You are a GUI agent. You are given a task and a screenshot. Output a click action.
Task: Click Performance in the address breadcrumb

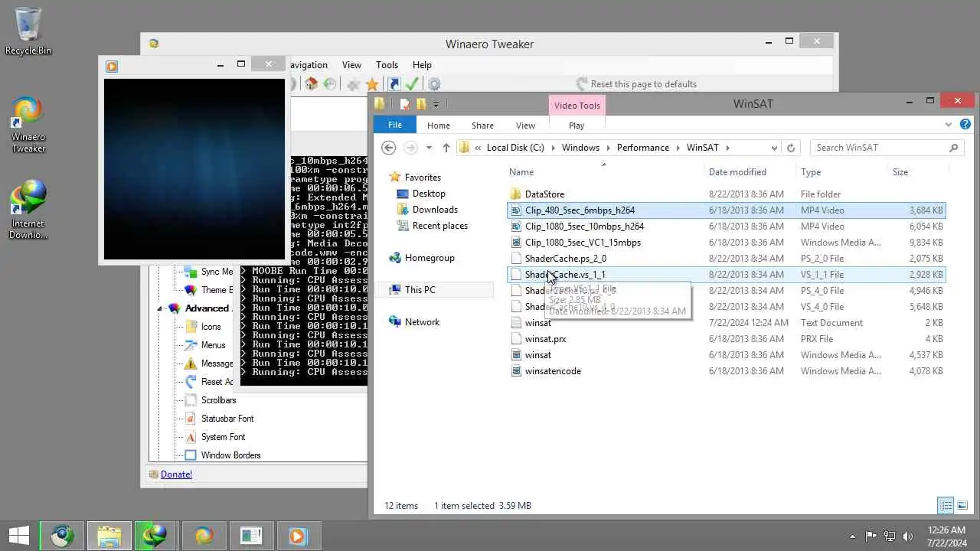coord(643,148)
